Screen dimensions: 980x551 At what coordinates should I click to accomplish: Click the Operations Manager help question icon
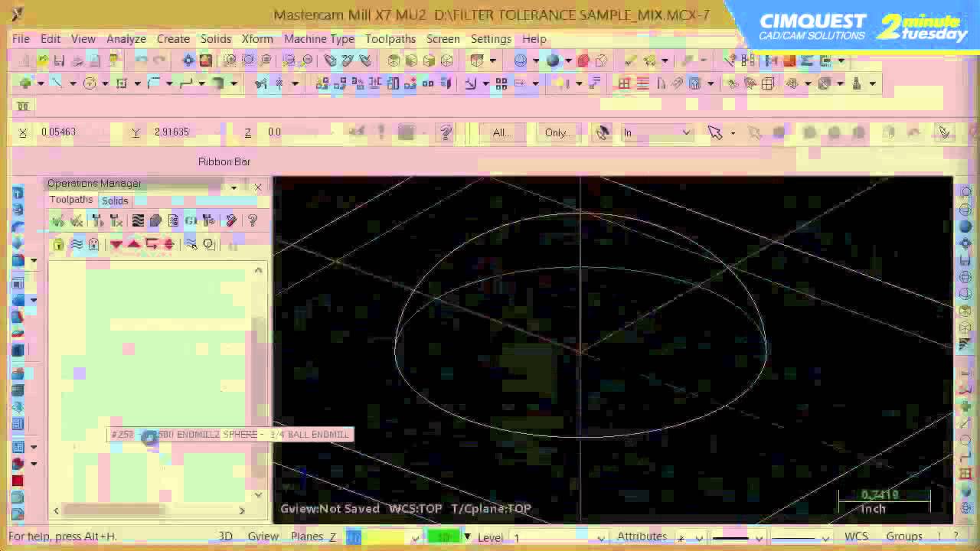pos(253,221)
